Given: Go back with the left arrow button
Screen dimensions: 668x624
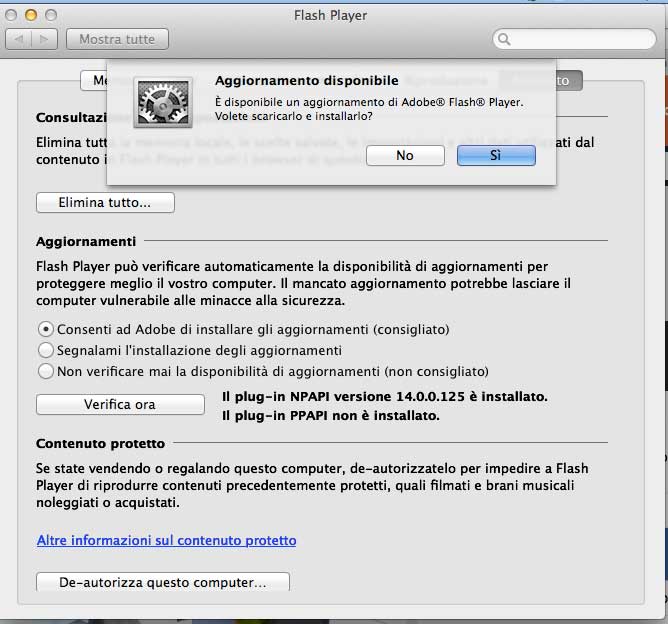Looking at the screenshot, I should click(18, 39).
